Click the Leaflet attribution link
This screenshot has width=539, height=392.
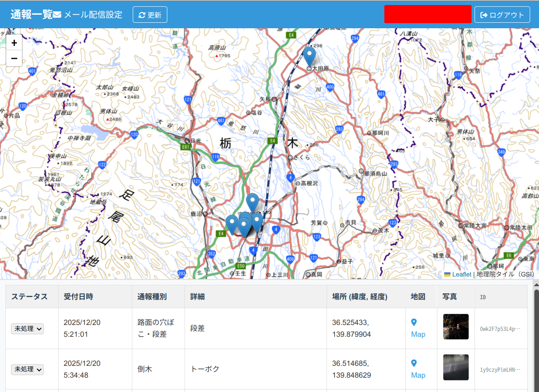[458, 274]
